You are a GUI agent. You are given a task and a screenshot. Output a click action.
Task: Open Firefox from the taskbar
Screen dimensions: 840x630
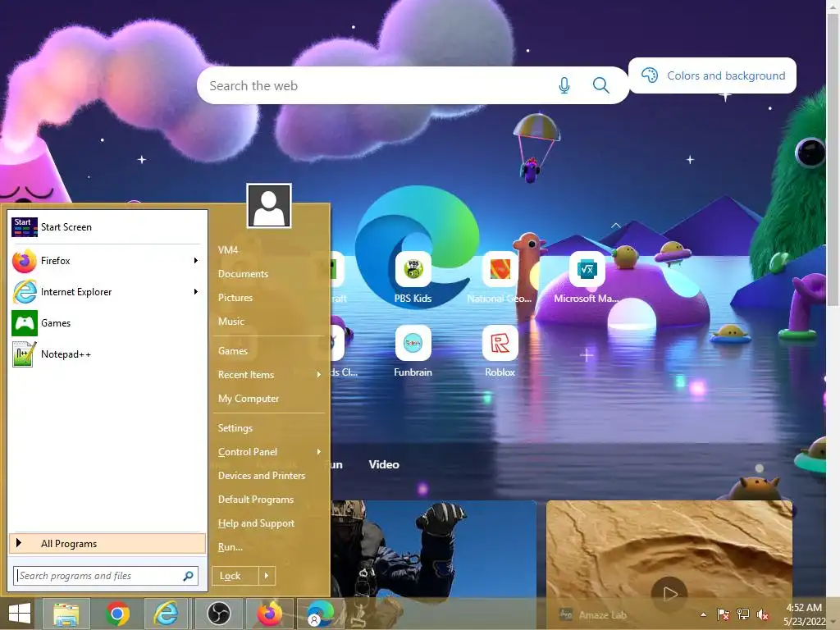point(269,614)
